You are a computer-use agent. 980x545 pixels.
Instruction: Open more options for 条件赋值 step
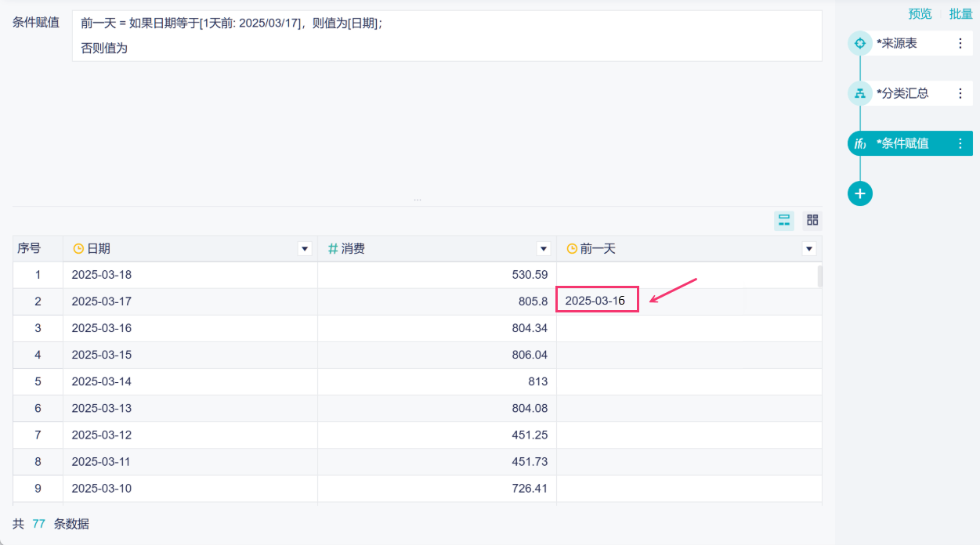click(960, 143)
